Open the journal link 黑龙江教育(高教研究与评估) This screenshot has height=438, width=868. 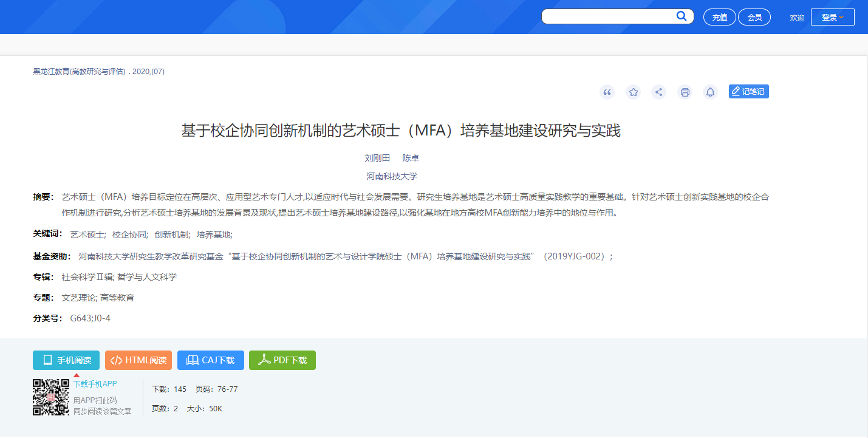click(80, 72)
